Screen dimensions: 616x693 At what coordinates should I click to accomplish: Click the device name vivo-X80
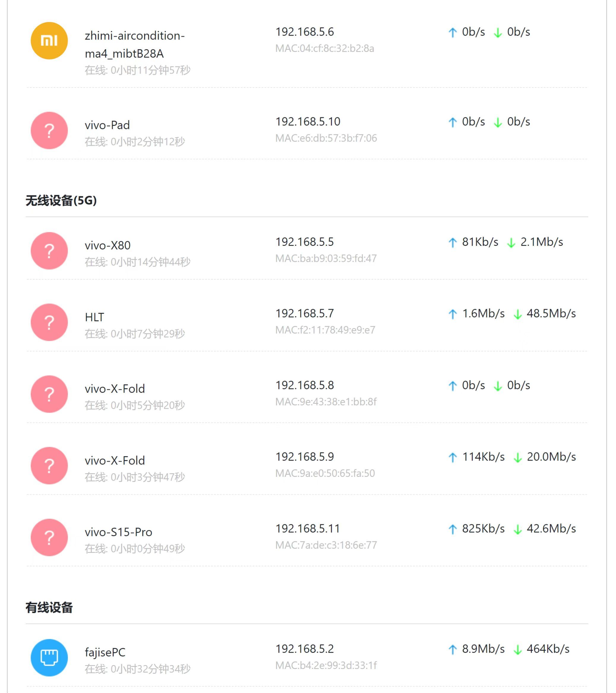(x=108, y=246)
